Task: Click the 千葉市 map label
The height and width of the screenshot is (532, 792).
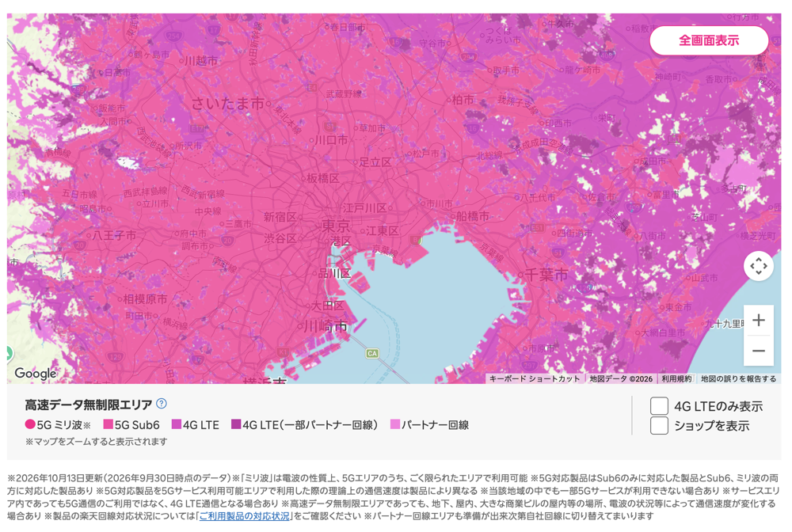Action: tap(546, 275)
